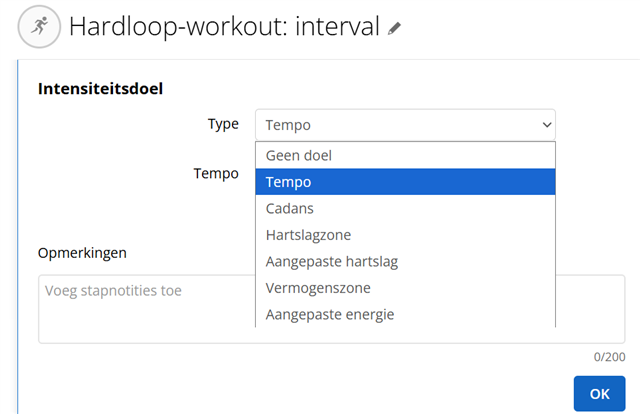Click the chevron arrow of Type dropdown
This screenshot has width=640, height=414.
coord(547,125)
